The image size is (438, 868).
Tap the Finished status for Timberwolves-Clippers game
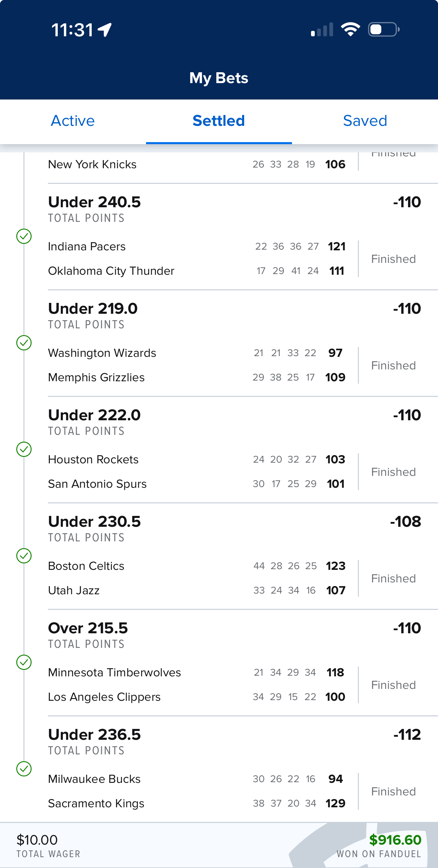(394, 685)
